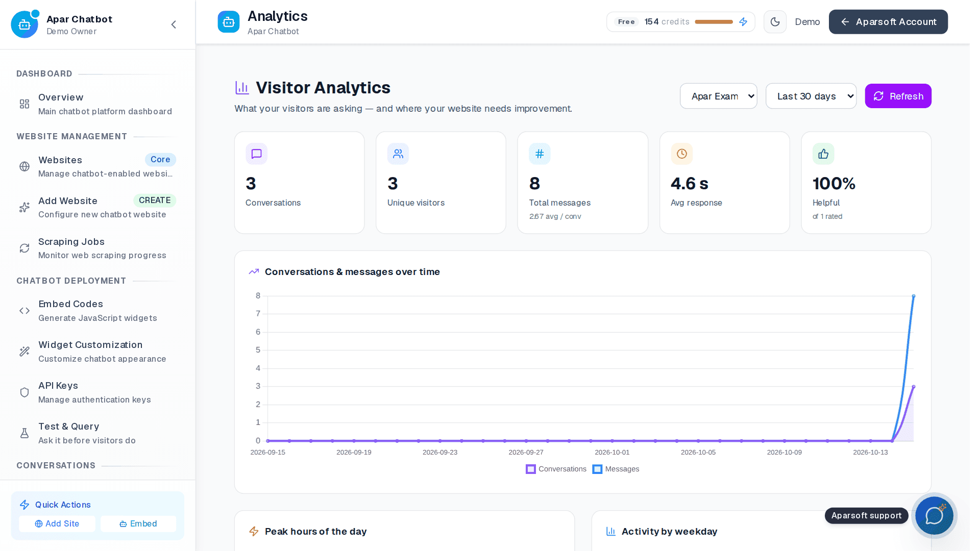Click the Activity by weekday chart icon
The width and height of the screenshot is (980, 551).
pos(611,532)
